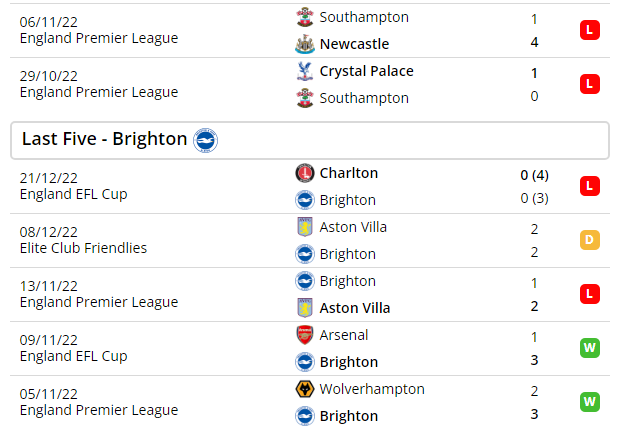This screenshot has height=429, width=621.
Task: Open the Charlton team link
Action: coord(349,173)
